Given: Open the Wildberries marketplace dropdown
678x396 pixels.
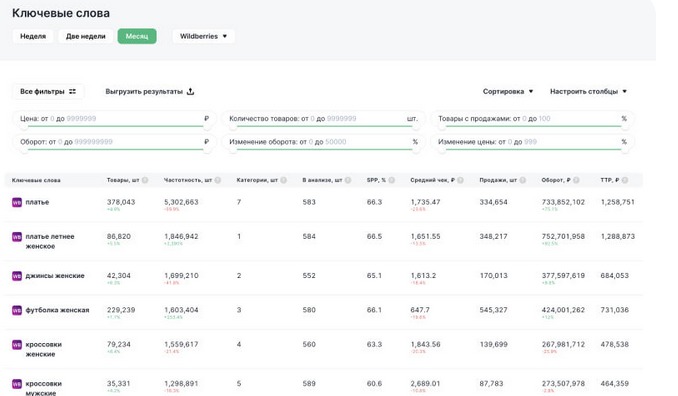Looking at the screenshot, I should pos(203,36).
